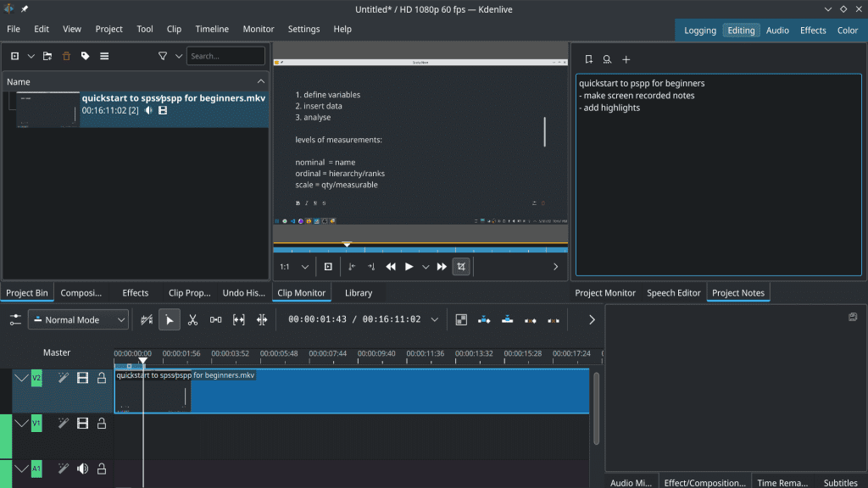Select the Spacer tool in timeline toolbar
The image size is (868, 488).
[x=214, y=319]
